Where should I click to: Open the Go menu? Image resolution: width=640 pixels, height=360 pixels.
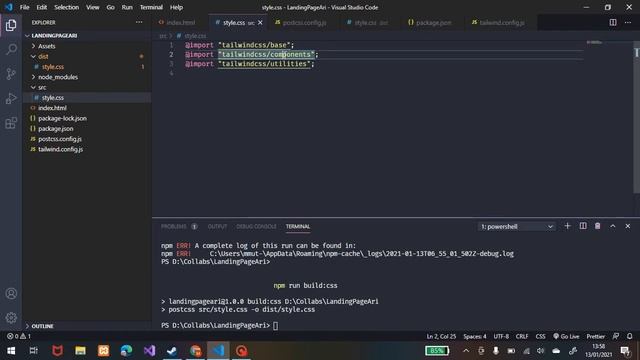click(x=111, y=7)
